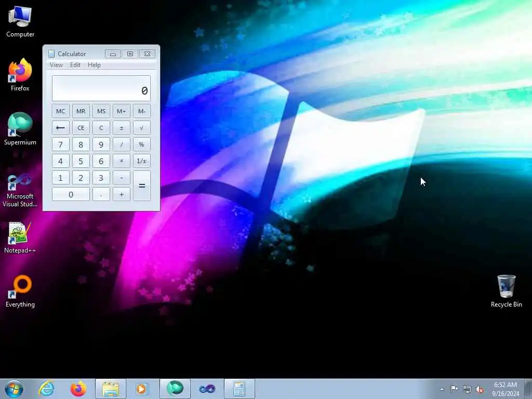Click the percent (%) button
Image resolution: width=532 pixels, height=399 pixels.
[x=142, y=144]
